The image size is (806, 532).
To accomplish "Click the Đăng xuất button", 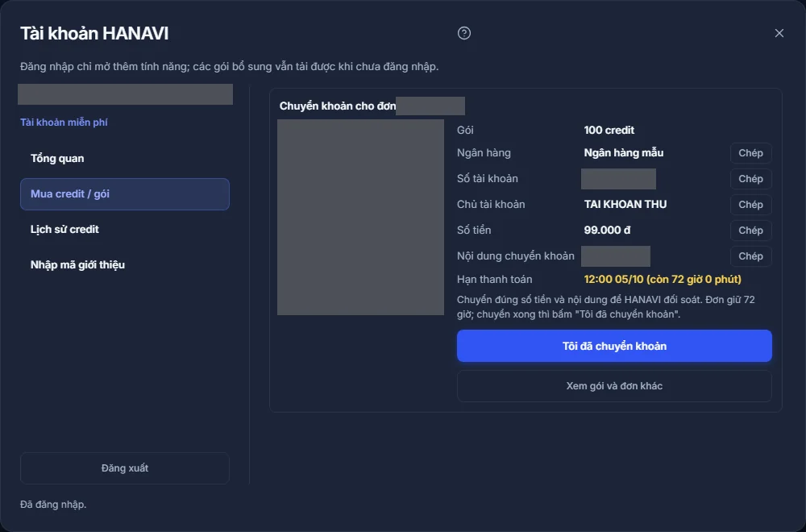I will (125, 468).
